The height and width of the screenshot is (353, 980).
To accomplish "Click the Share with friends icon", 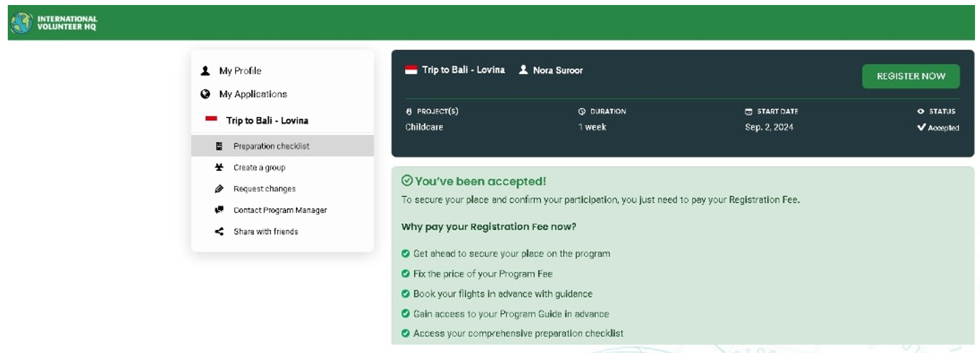I will pyautogui.click(x=219, y=231).
